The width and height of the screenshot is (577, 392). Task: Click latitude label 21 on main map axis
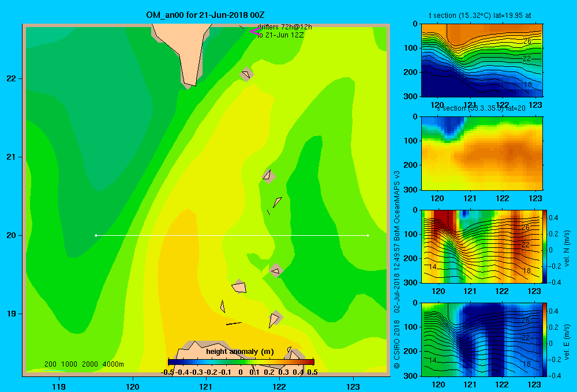(x=12, y=157)
